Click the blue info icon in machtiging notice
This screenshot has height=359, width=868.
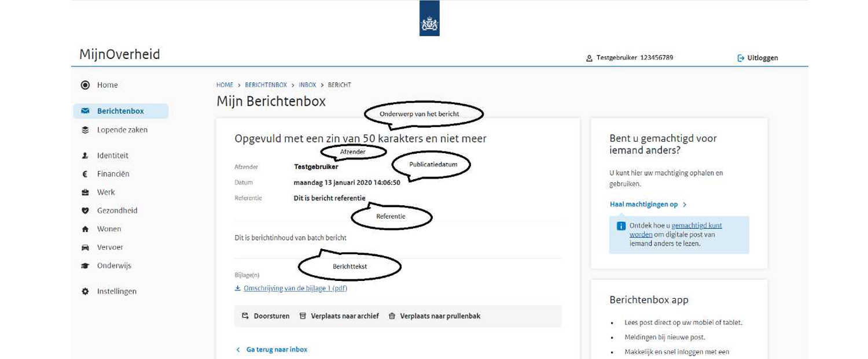pyautogui.click(x=621, y=226)
